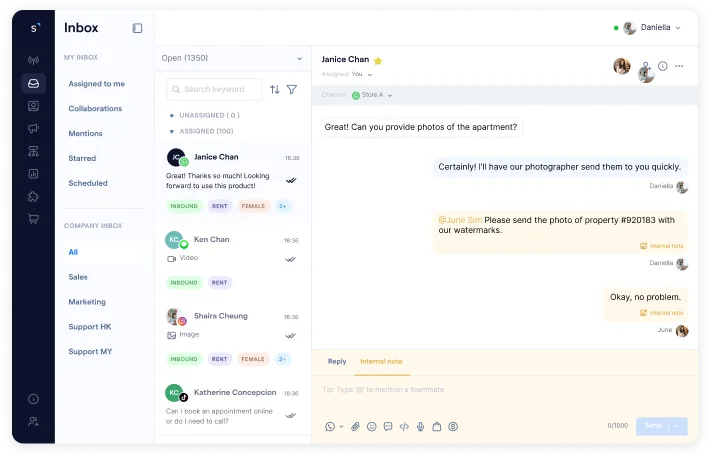Open the flow builder hierarchy icon
The width and height of the screenshot is (710, 457).
(33, 151)
